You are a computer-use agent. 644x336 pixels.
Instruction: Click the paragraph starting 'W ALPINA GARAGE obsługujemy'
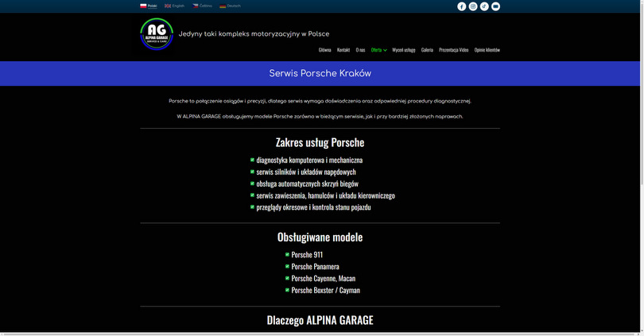point(320,117)
